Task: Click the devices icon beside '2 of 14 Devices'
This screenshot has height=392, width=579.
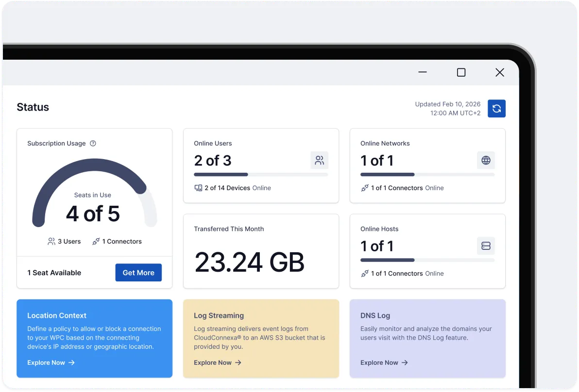Action: tap(199, 188)
